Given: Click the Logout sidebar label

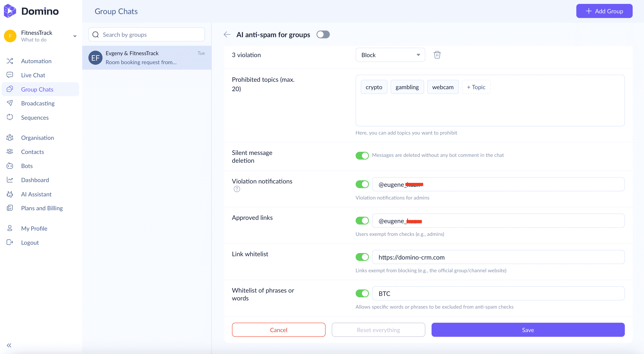Looking at the screenshot, I should point(30,243).
